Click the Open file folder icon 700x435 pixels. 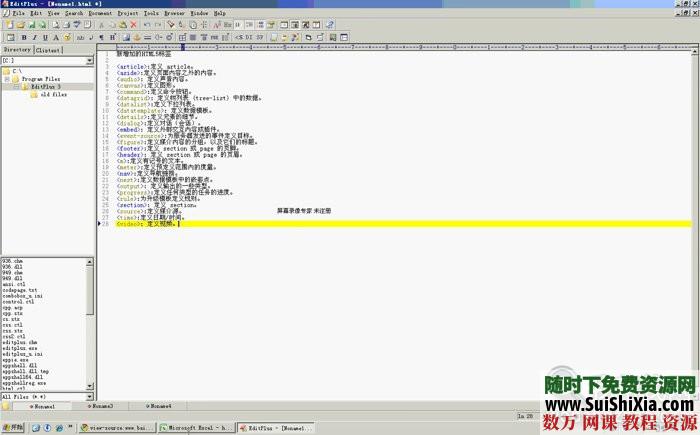[x=21, y=25]
